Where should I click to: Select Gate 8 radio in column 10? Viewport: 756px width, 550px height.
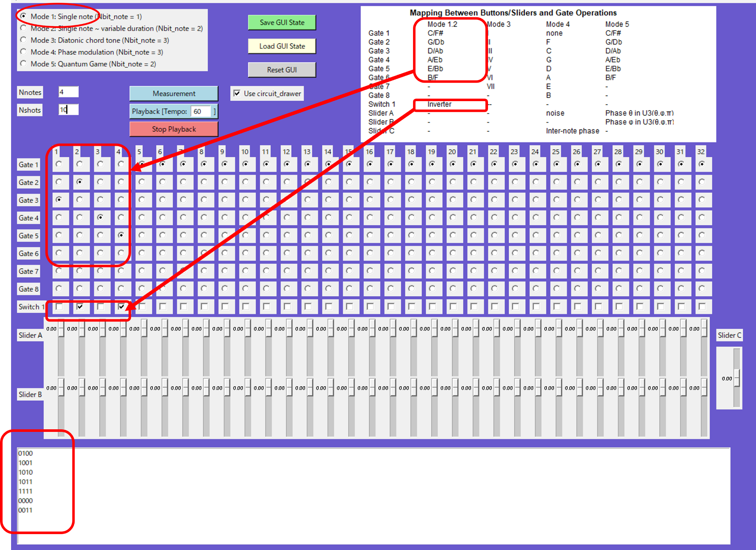click(245, 288)
